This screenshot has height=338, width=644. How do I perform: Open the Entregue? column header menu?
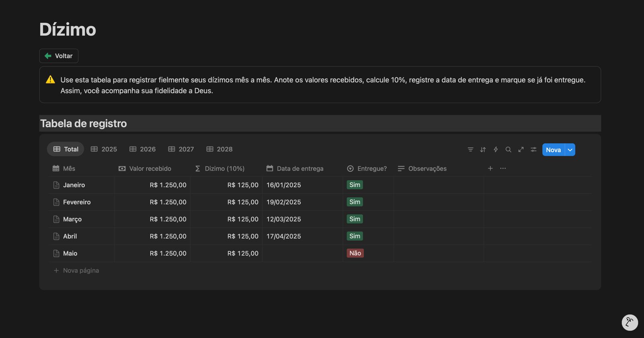[367, 169]
